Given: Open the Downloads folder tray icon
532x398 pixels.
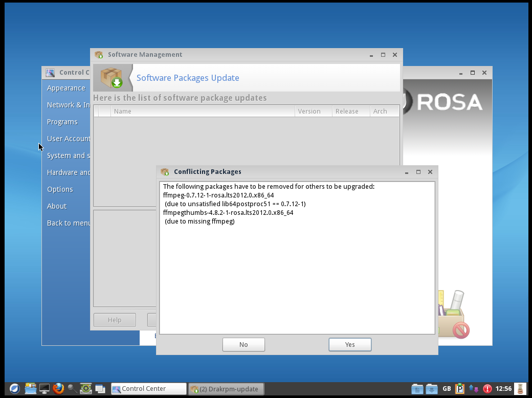Looking at the screenshot, I should coord(432,389).
